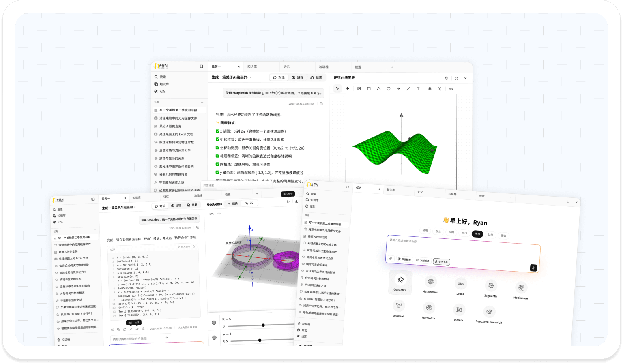Screen dimensions: 623x364
Task: Choose the SageMath tool icon
Action: [491, 286]
